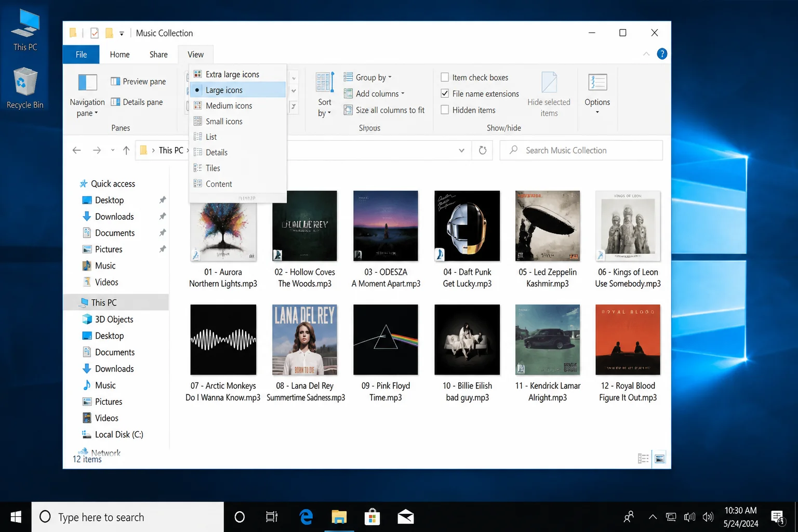
Task: Select Large icons layout option
Action: click(x=238, y=90)
